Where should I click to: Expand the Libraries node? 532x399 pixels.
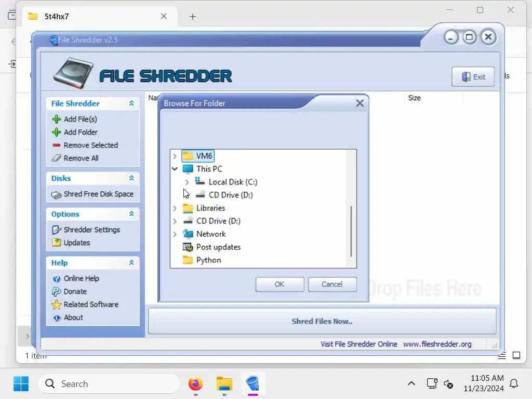[175, 208]
